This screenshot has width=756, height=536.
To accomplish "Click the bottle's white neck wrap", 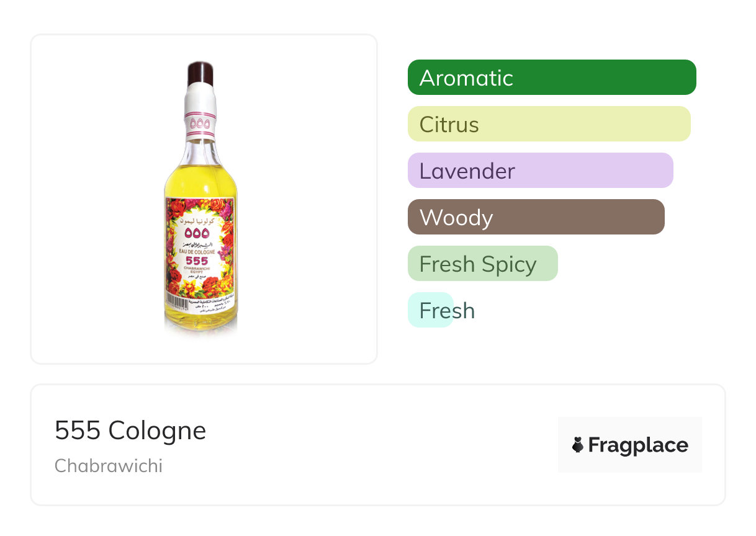I will click(200, 99).
